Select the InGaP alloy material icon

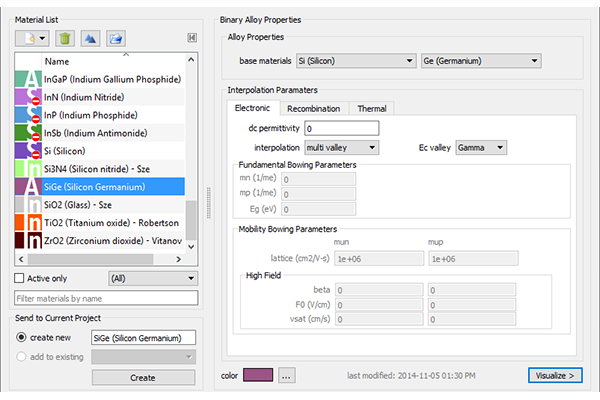28,79
